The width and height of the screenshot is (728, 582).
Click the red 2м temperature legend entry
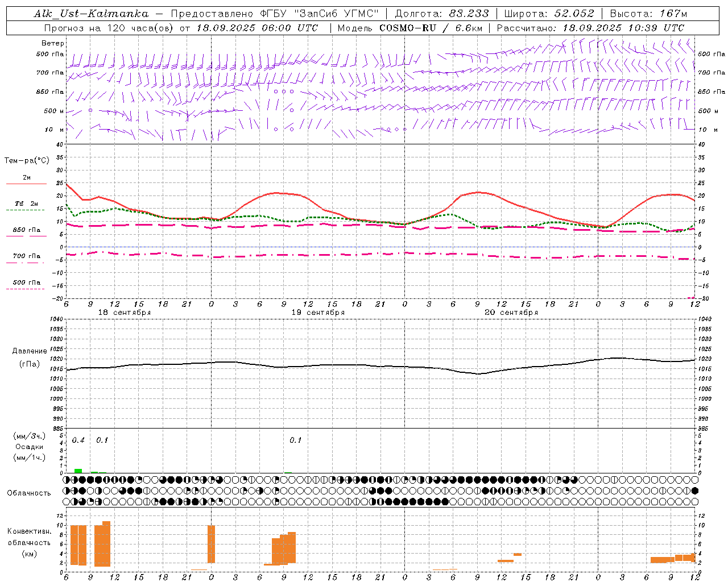[27, 178]
